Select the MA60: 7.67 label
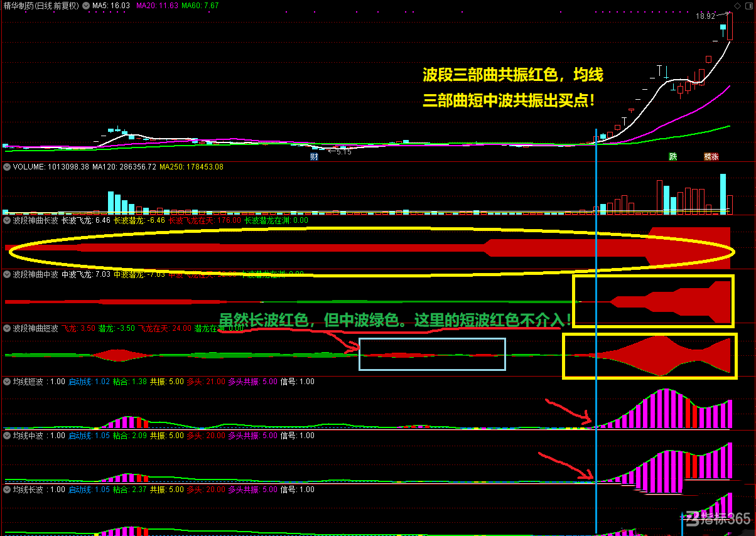This screenshot has width=756, height=536. [x=200, y=5]
